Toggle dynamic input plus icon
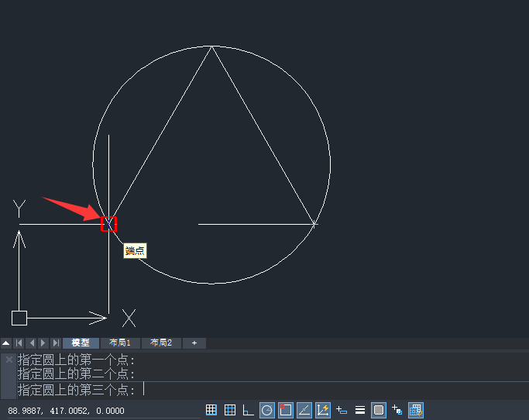 pos(342,410)
